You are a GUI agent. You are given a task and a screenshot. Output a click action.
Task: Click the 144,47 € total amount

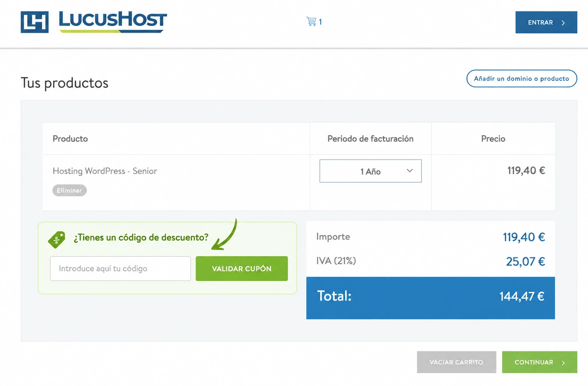point(522,296)
